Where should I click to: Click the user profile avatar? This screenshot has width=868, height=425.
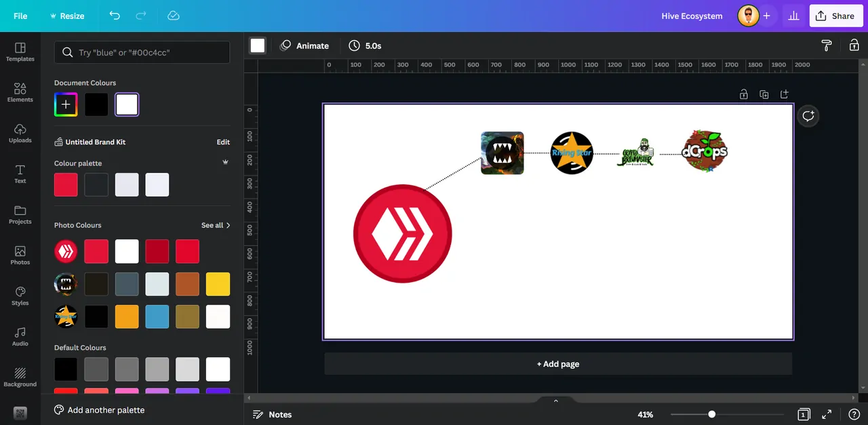coord(748,16)
